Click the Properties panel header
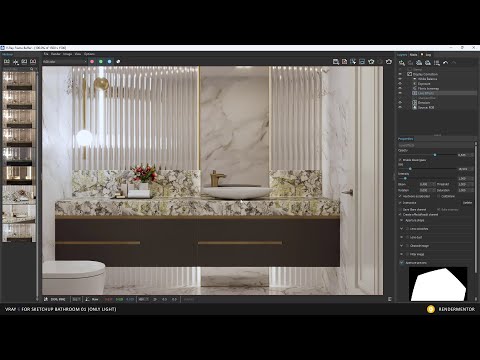This screenshot has height=360, width=480. [x=406, y=139]
